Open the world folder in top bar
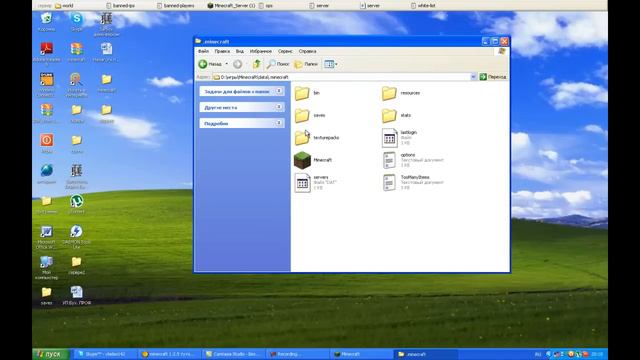Viewport: 640px width, 360px height. tap(64, 6)
